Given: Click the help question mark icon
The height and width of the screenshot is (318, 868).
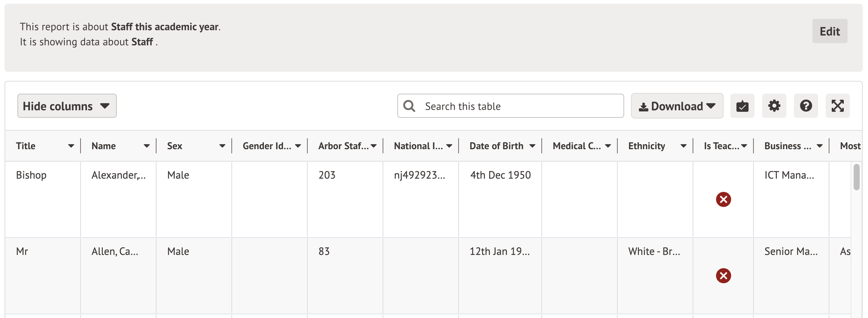Looking at the screenshot, I should (806, 106).
